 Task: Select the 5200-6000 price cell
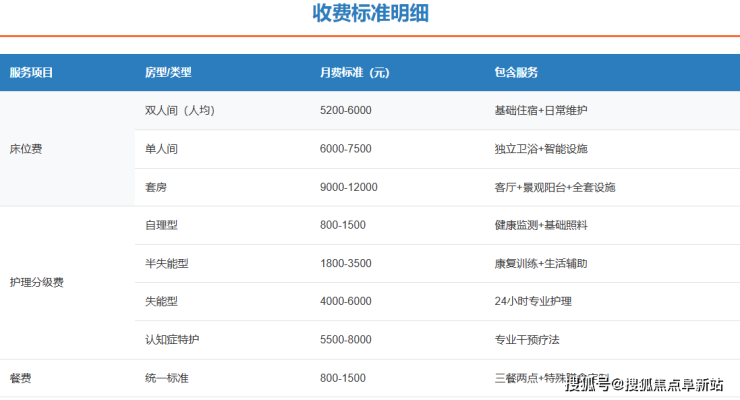point(346,111)
